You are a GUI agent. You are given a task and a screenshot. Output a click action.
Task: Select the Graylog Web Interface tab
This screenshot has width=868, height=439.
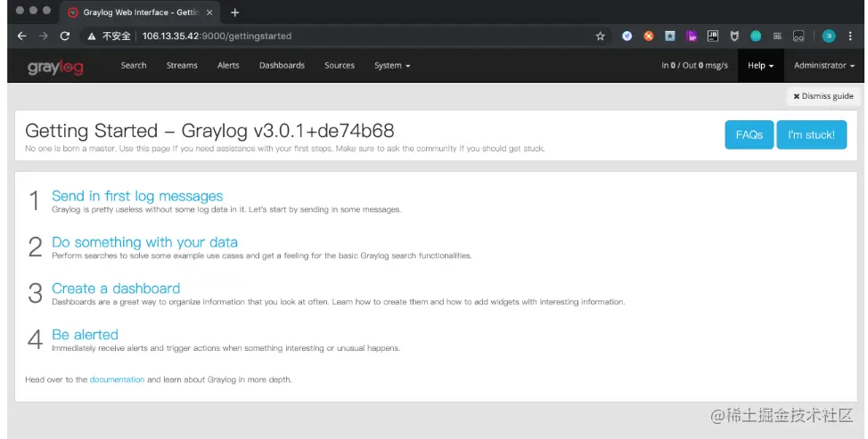point(140,12)
